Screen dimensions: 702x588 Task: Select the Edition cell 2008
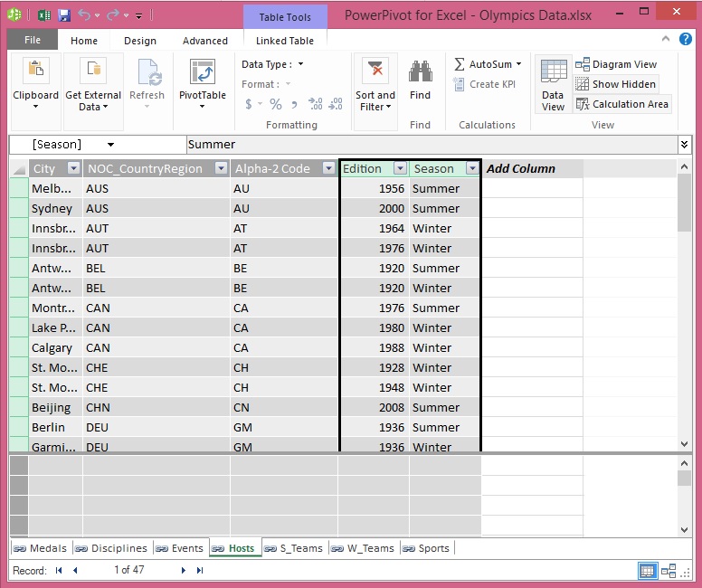375,407
